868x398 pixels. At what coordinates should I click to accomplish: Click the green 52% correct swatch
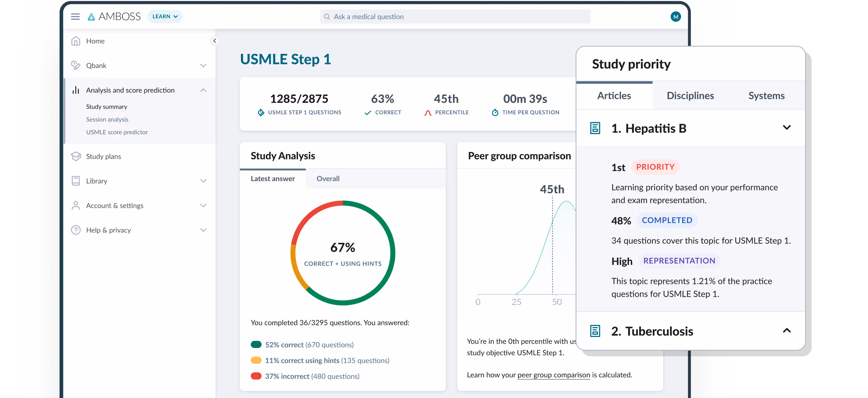pos(256,345)
